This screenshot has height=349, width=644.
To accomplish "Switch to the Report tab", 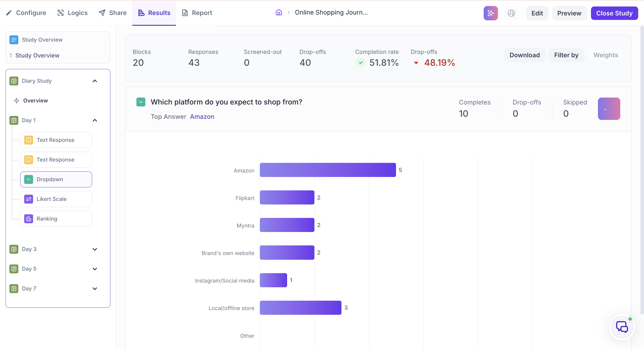I will [x=197, y=13].
